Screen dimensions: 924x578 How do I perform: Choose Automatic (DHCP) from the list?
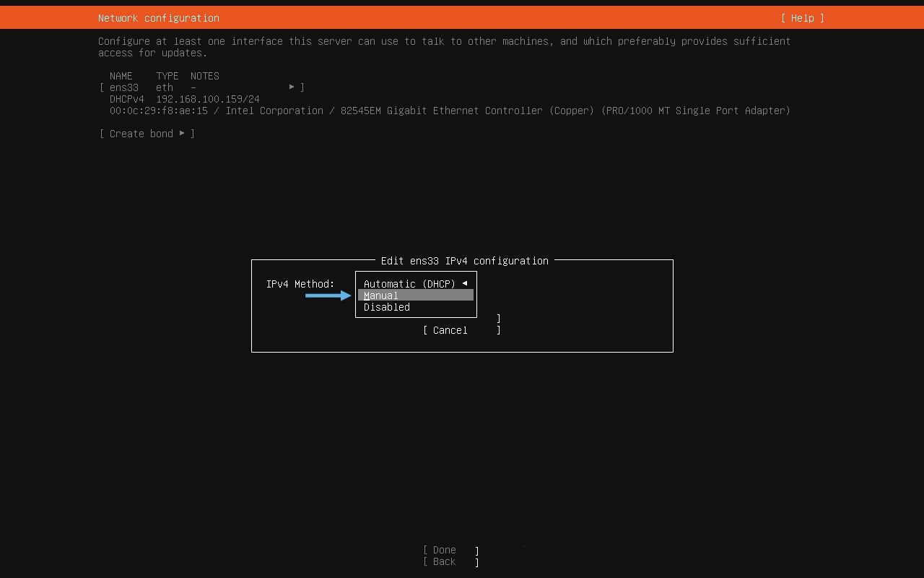[410, 283]
